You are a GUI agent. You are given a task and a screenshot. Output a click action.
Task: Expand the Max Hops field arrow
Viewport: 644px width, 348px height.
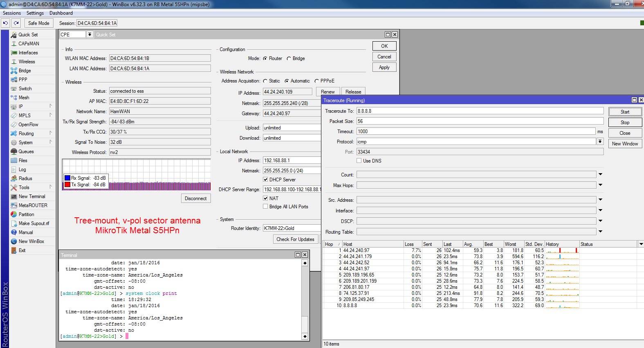(x=600, y=185)
